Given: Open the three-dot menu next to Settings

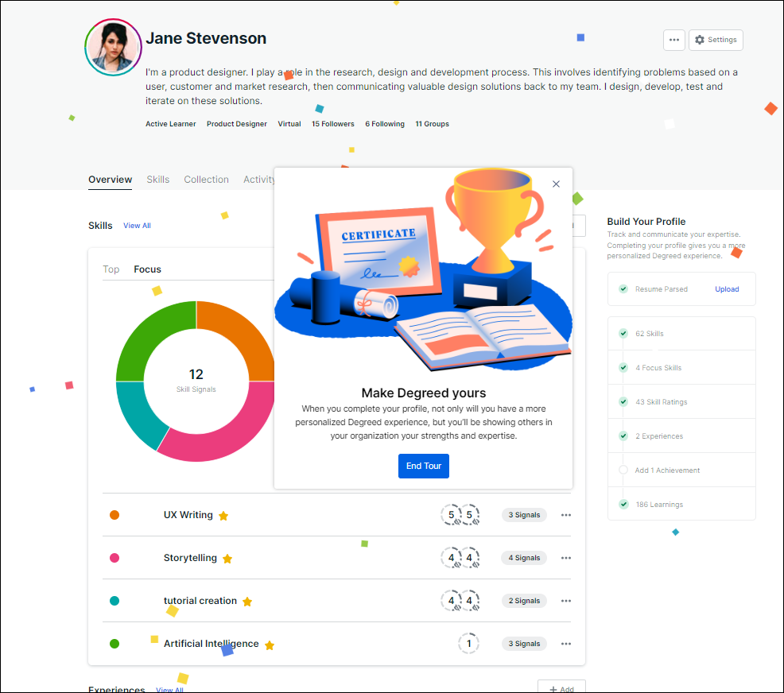Looking at the screenshot, I should pyautogui.click(x=673, y=40).
